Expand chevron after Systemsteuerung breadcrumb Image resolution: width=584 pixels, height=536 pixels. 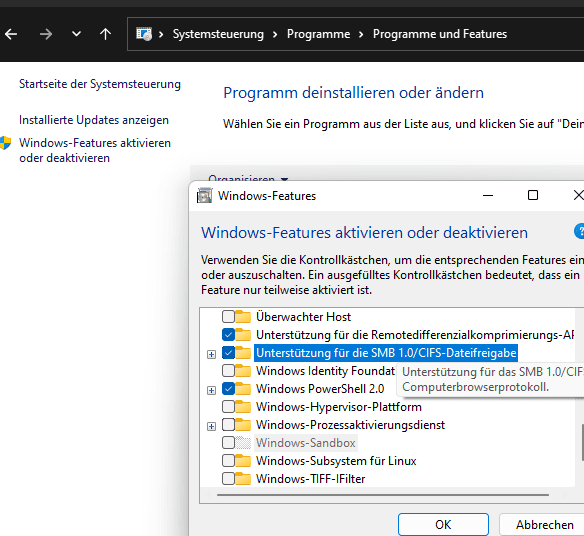pyautogui.click(x=275, y=34)
